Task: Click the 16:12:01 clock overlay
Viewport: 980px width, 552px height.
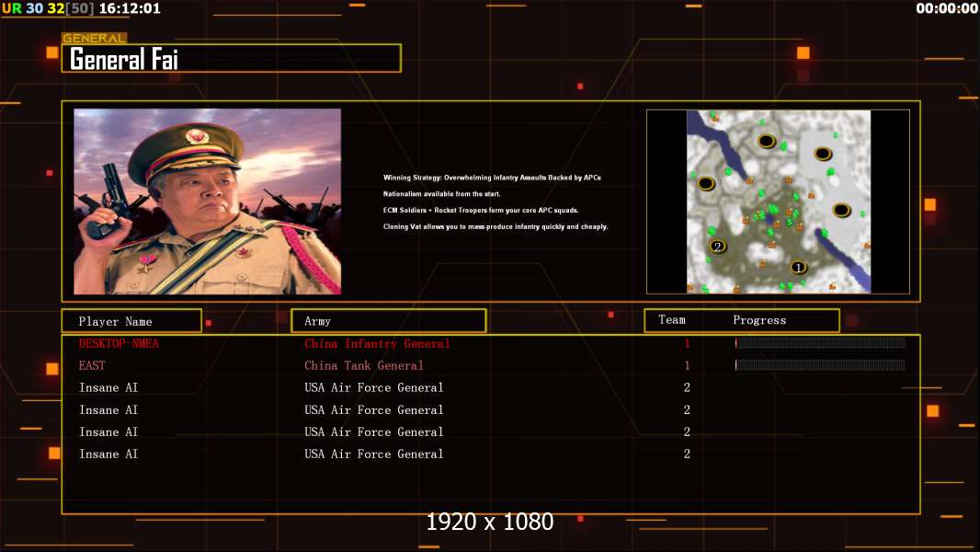Action: [x=130, y=8]
